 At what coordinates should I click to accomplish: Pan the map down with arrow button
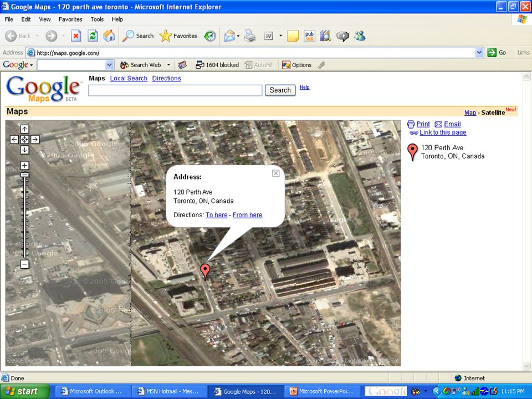pos(24,150)
